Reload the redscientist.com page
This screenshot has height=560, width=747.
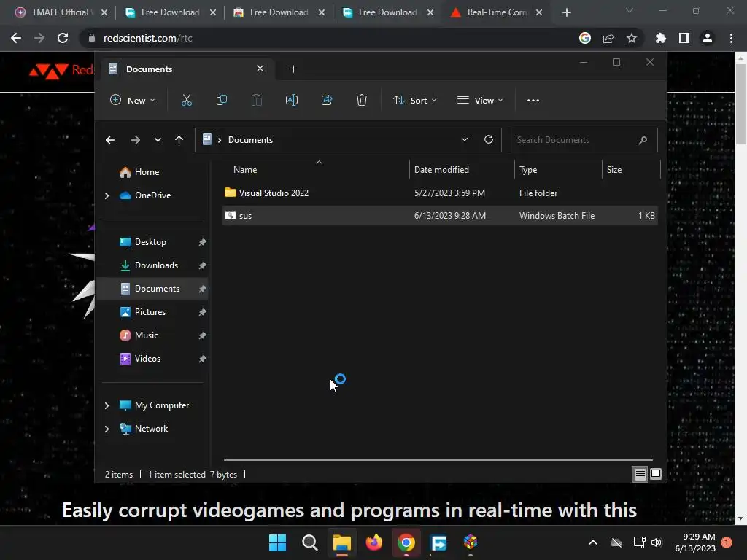coord(63,38)
